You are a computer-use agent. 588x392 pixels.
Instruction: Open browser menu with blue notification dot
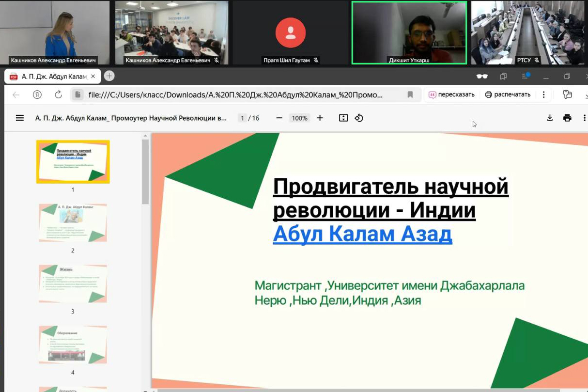[x=526, y=76]
